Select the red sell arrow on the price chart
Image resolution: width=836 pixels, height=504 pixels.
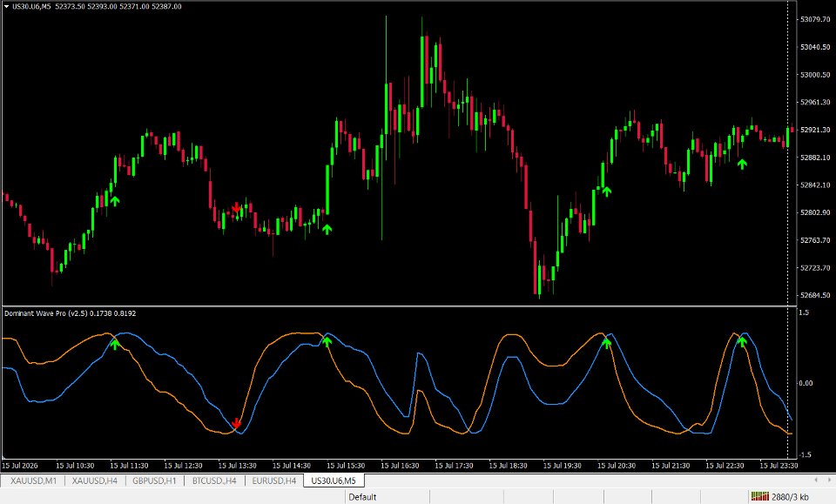(x=236, y=208)
